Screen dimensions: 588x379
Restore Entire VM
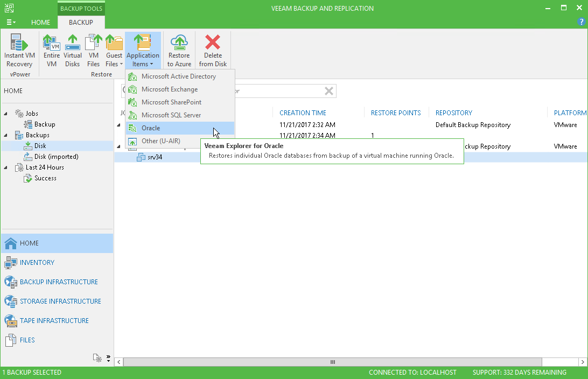[x=52, y=51]
